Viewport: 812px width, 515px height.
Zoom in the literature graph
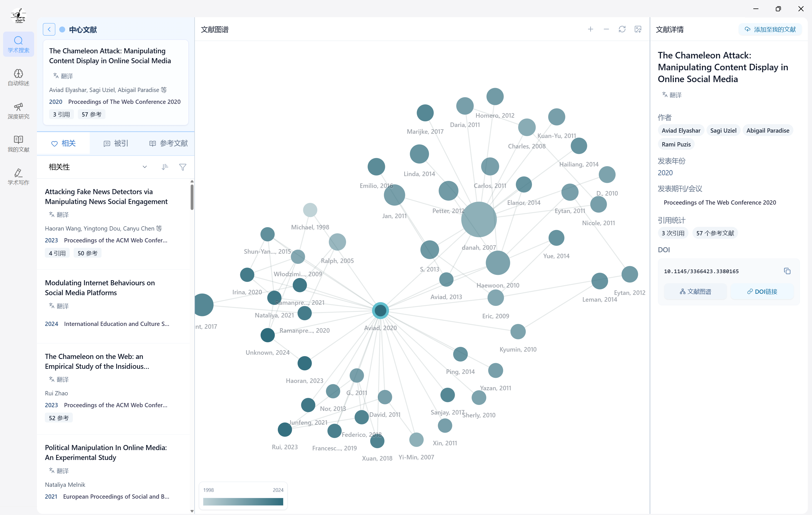coord(590,29)
